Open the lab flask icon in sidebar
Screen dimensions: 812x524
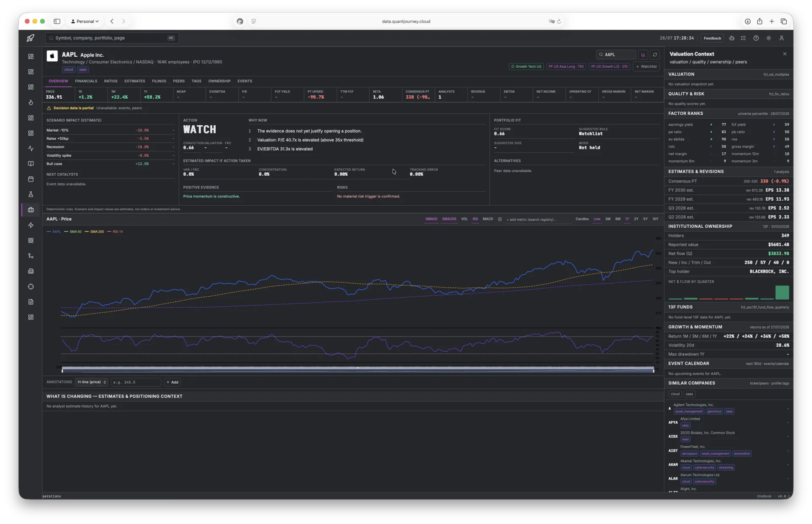click(x=31, y=194)
